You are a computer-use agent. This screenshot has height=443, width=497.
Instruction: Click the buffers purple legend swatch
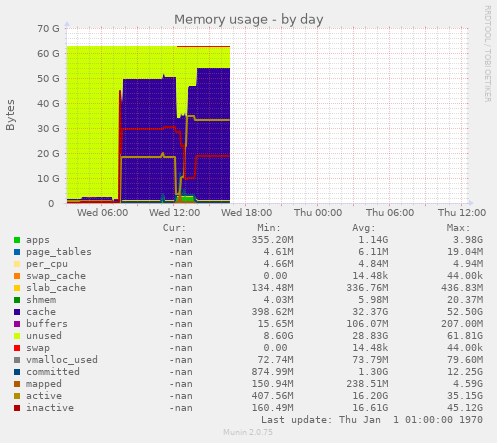(17, 324)
